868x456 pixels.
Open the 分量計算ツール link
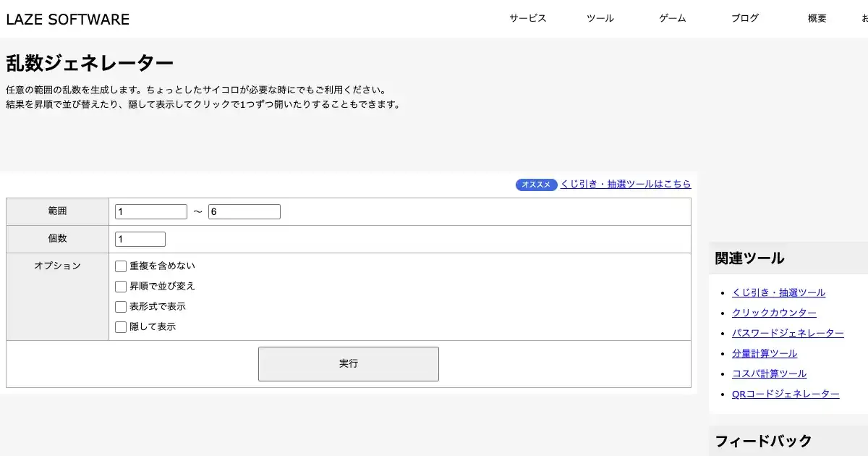click(x=765, y=354)
